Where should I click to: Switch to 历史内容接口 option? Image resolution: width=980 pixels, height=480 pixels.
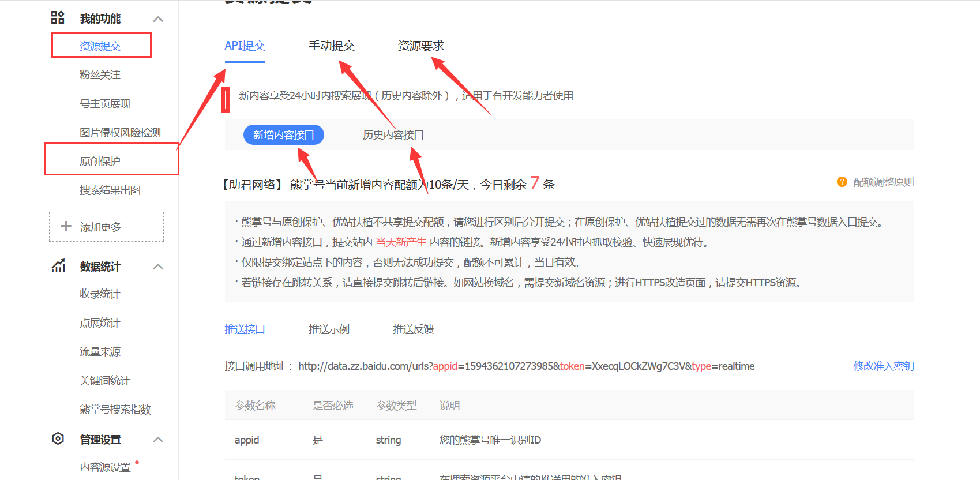click(393, 135)
